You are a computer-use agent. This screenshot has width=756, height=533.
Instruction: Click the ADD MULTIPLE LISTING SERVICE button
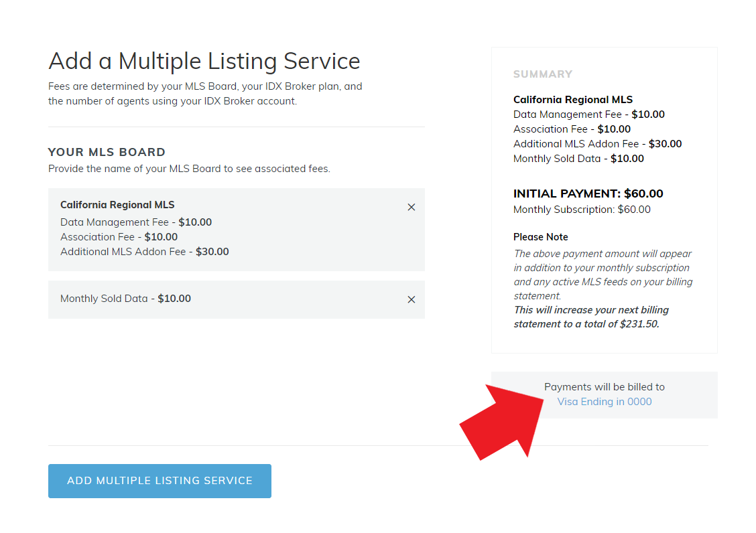pos(160,481)
